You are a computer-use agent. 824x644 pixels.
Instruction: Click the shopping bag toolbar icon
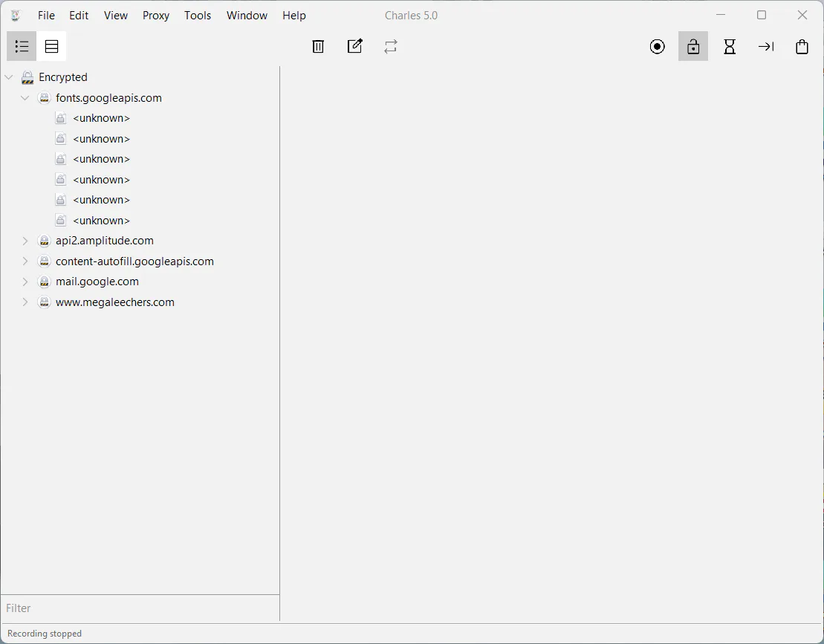pos(802,46)
